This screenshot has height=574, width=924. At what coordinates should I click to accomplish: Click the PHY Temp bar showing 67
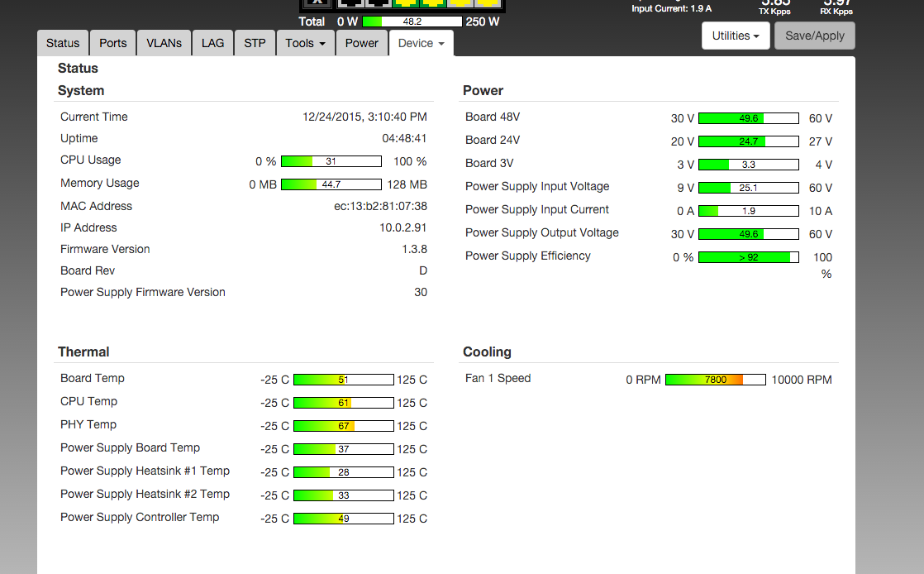pyautogui.click(x=344, y=425)
